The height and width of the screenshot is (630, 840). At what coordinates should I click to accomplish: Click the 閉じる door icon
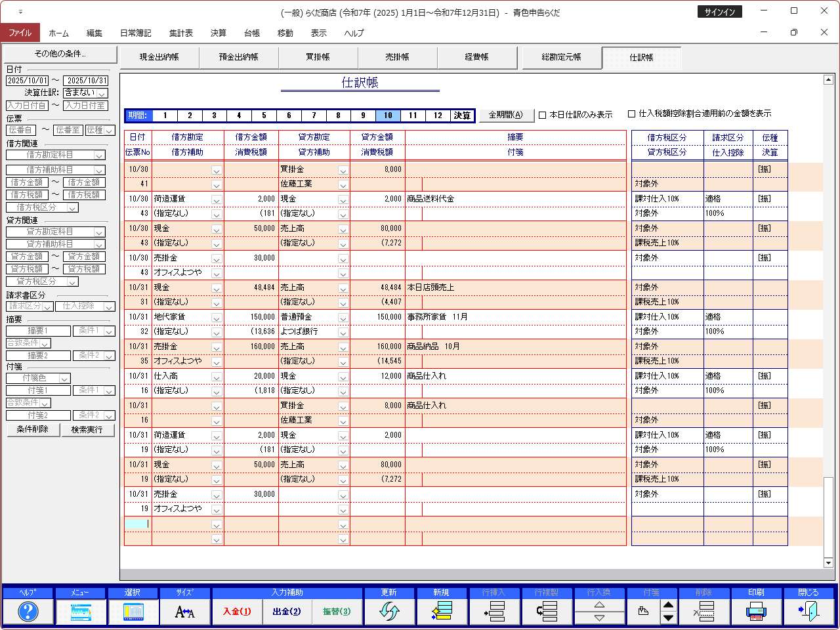(x=808, y=612)
